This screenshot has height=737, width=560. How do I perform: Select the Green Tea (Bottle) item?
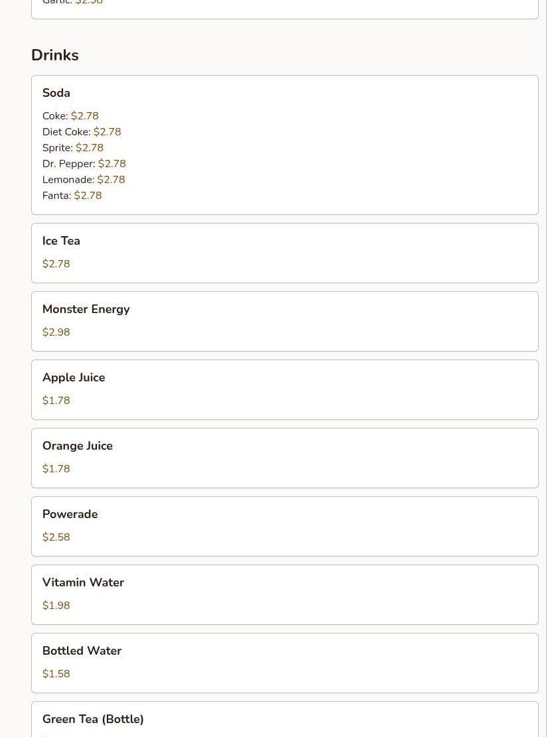click(93, 719)
